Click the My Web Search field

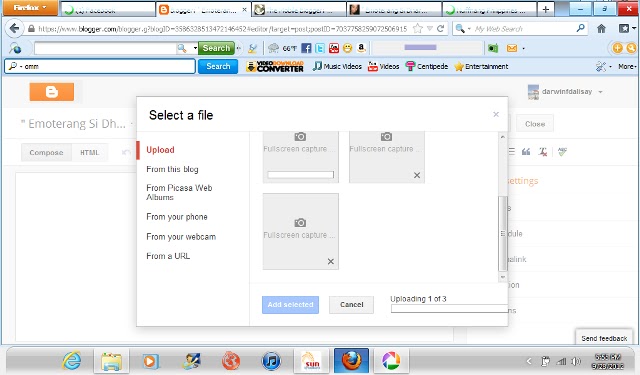pyautogui.click(x=520, y=29)
